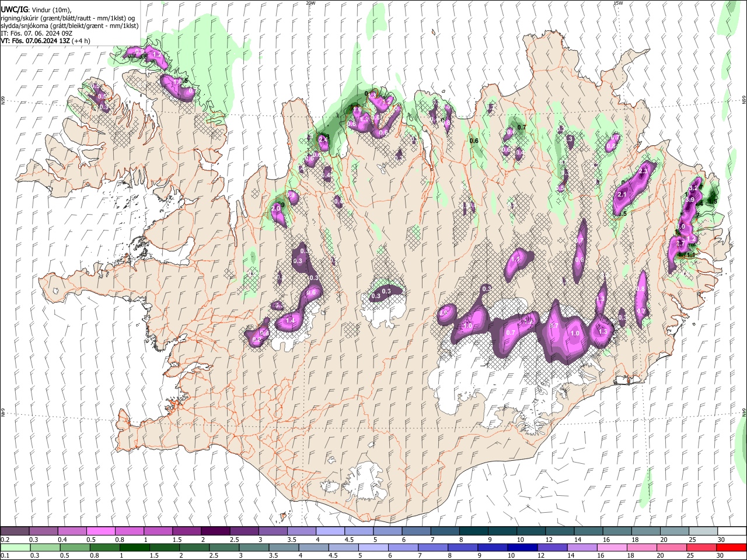Click the 'IT: Fös. 07. 06. 2024 09Z' line
This screenshot has height=560, width=747.
(x=36, y=34)
